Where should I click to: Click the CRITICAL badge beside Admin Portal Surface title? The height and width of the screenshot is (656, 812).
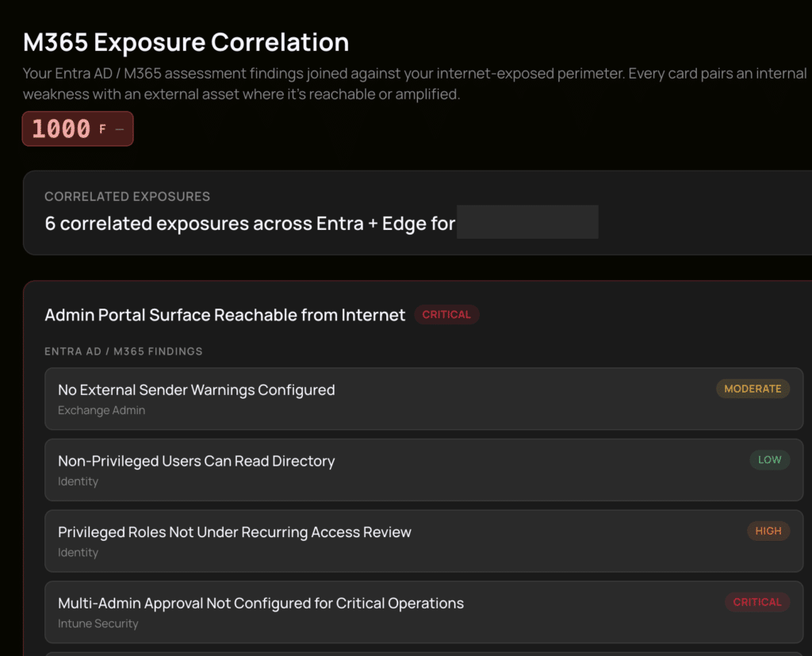446,315
